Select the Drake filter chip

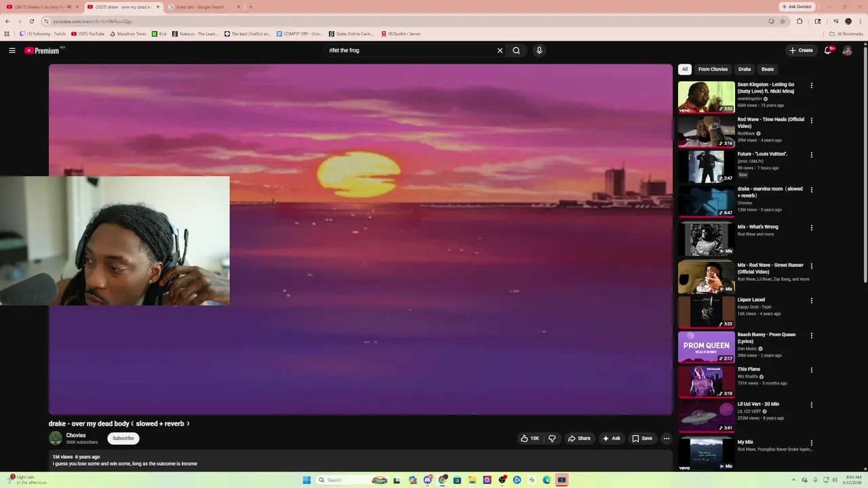click(x=745, y=69)
